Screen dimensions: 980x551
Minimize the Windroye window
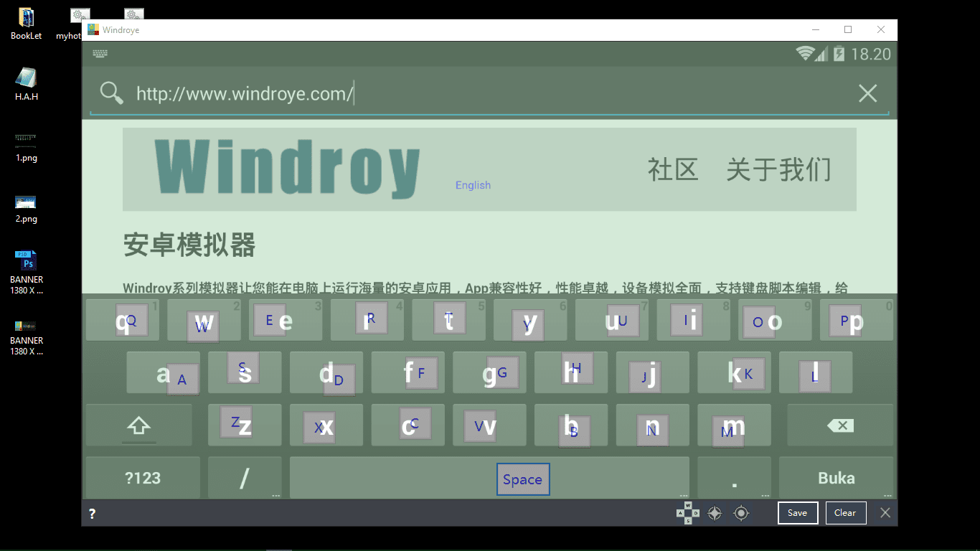(816, 29)
